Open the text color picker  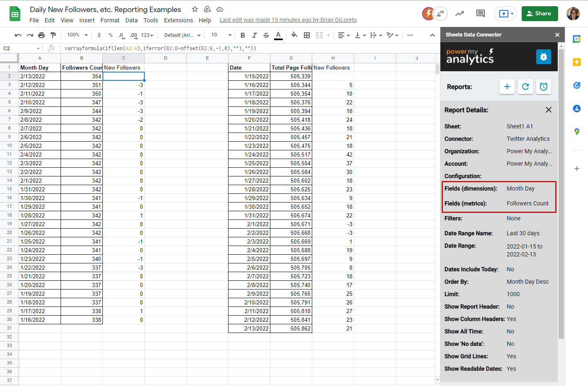(x=278, y=35)
